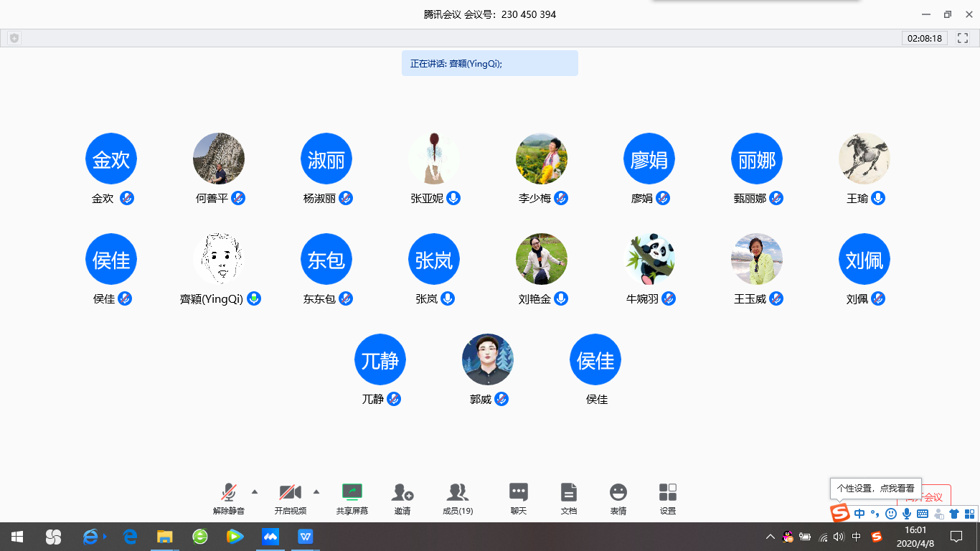Viewport: 980px width, 551px height.
Task: Open the Members (成员 19) list
Action: tap(457, 493)
